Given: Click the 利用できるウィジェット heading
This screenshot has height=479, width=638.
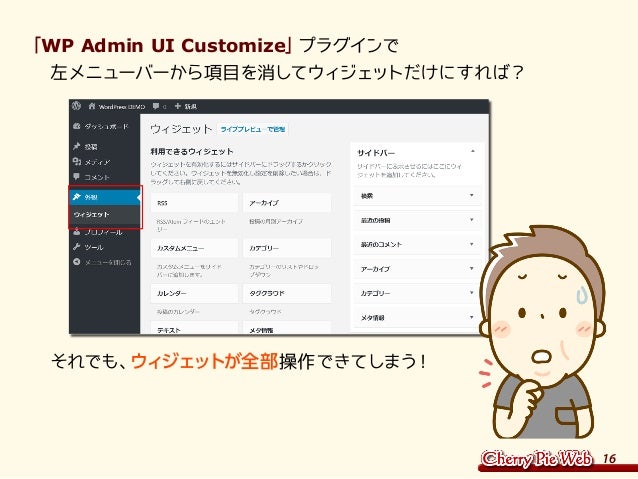Looking at the screenshot, I should [x=192, y=151].
